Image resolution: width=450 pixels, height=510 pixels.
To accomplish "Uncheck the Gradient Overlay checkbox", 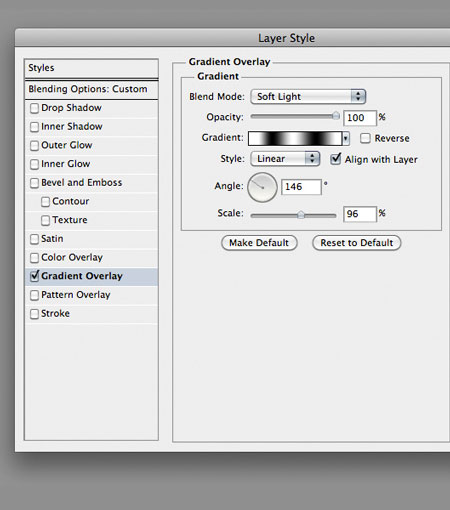I will (x=34, y=276).
